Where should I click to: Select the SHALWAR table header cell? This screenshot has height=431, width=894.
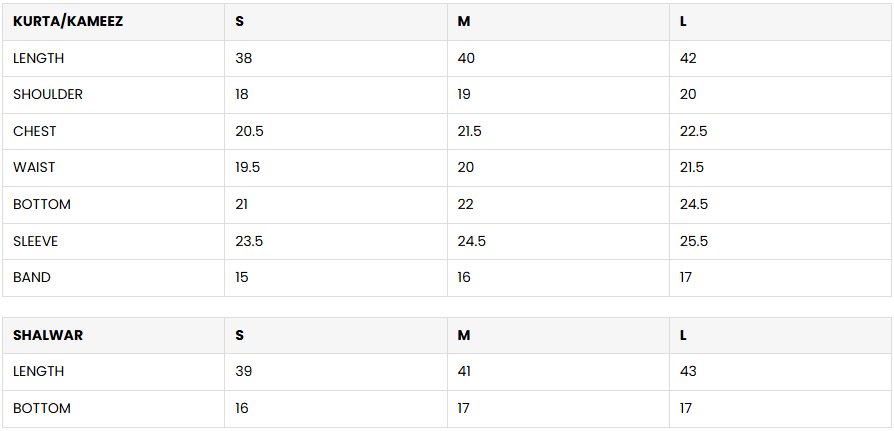tap(48, 335)
